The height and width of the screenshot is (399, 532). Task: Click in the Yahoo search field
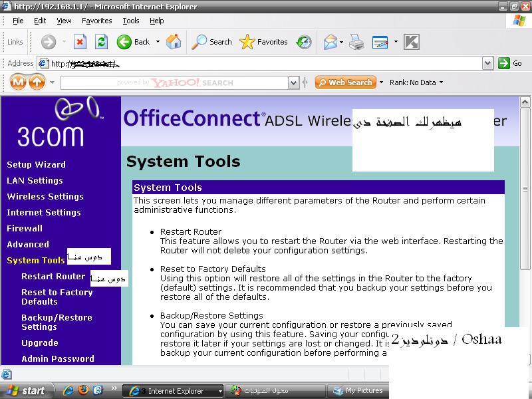tap(174, 82)
